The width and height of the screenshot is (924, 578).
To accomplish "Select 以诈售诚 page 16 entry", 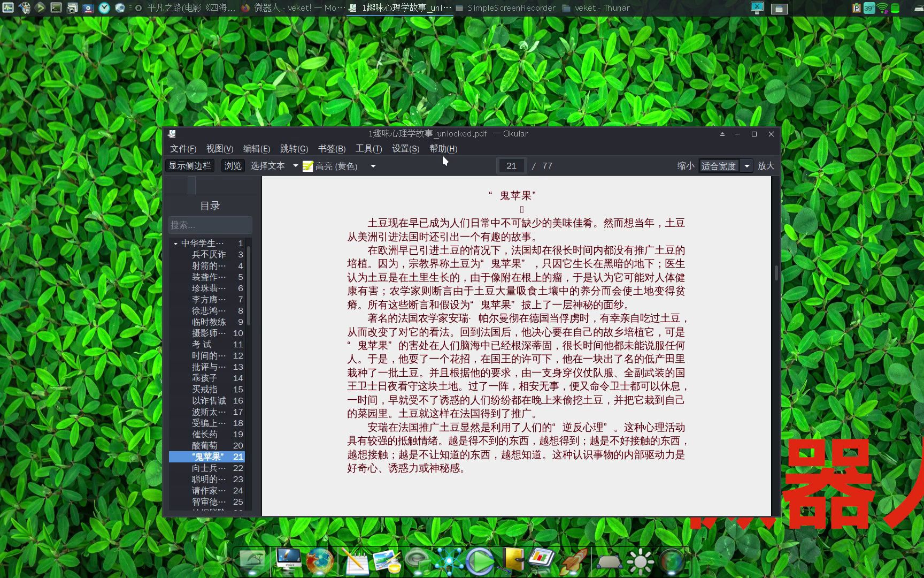I will point(207,401).
